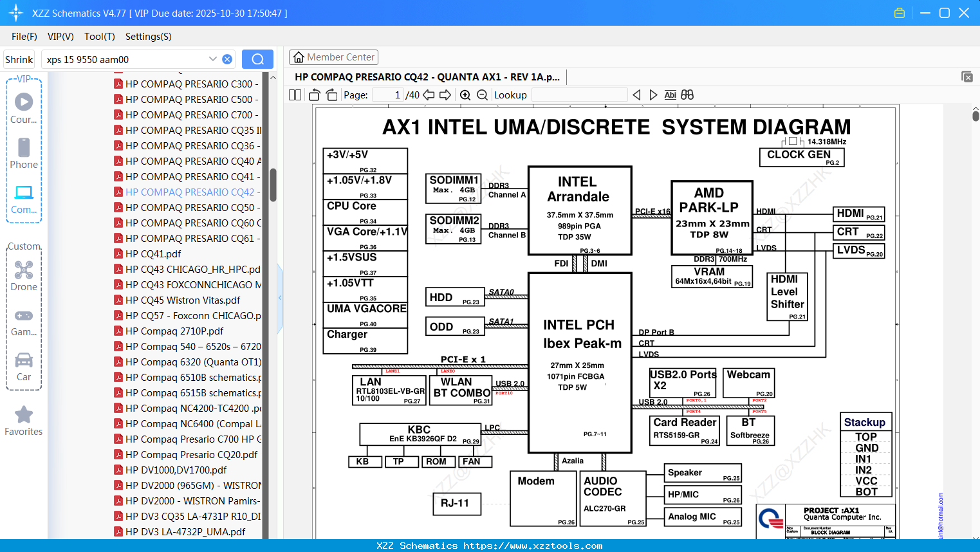Open HP COMPAQ PRESARIO C300 file
Image resolution: width=980 pixels, height=552 pixels.
pos(187,84)
